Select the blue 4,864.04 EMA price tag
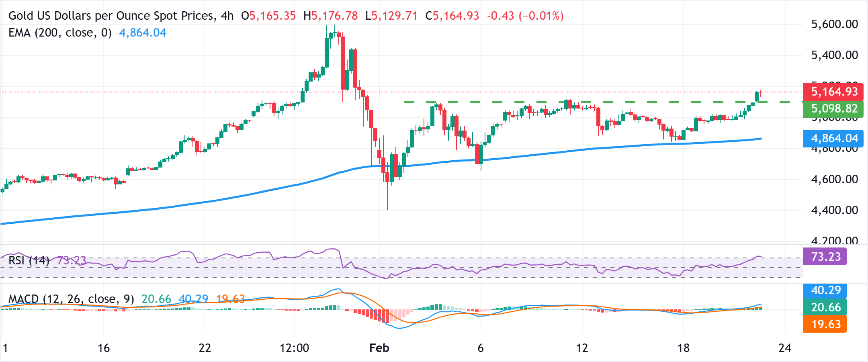 coord(833,139)
